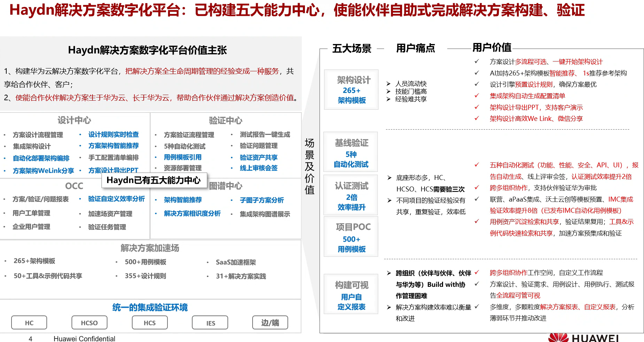Open the 线上审核会签 link
644x342 pixels.
[259, 168]
